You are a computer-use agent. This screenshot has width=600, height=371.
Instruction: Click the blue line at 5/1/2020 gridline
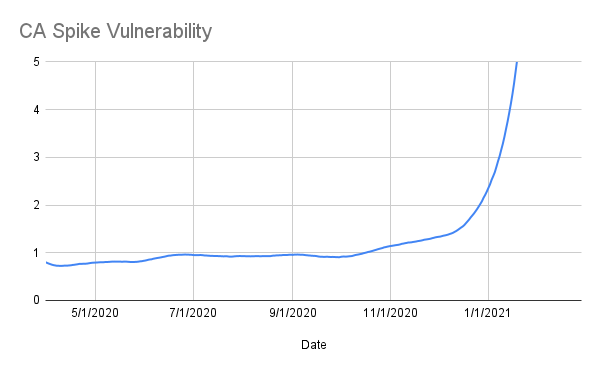(x=95, y=262)
